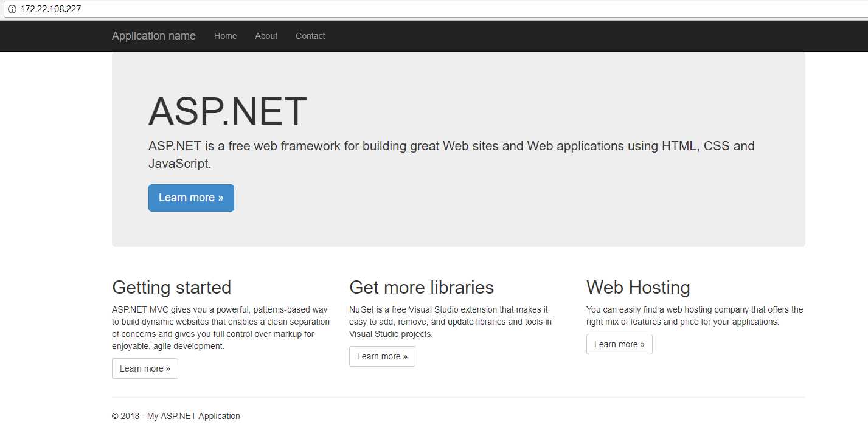The height and width of the screenshot is (439, 868).
Task: Click the Getting started heading
Action: [172, 288]
